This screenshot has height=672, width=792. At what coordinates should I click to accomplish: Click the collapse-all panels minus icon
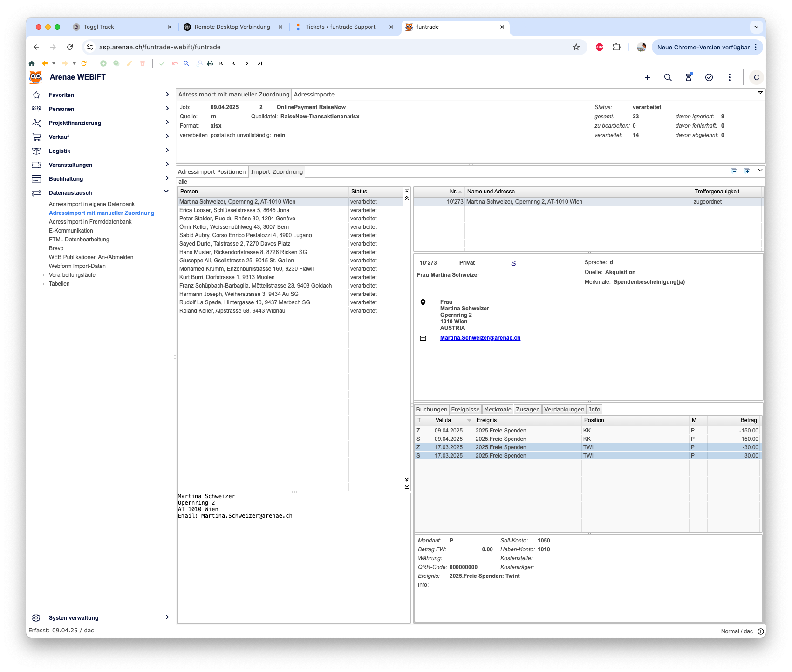pyautogui.click(x=734, y=171)
